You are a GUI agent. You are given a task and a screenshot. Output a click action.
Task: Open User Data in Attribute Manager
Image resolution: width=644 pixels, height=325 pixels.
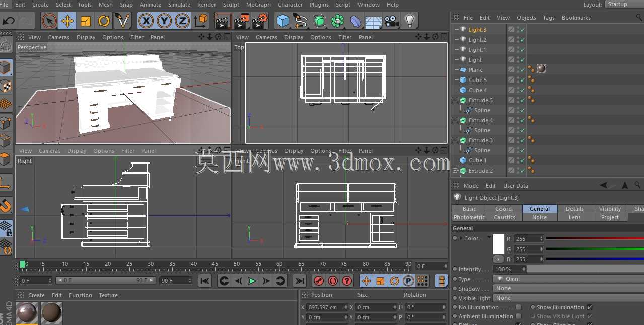pyautogui.click(x=516, y=186)
